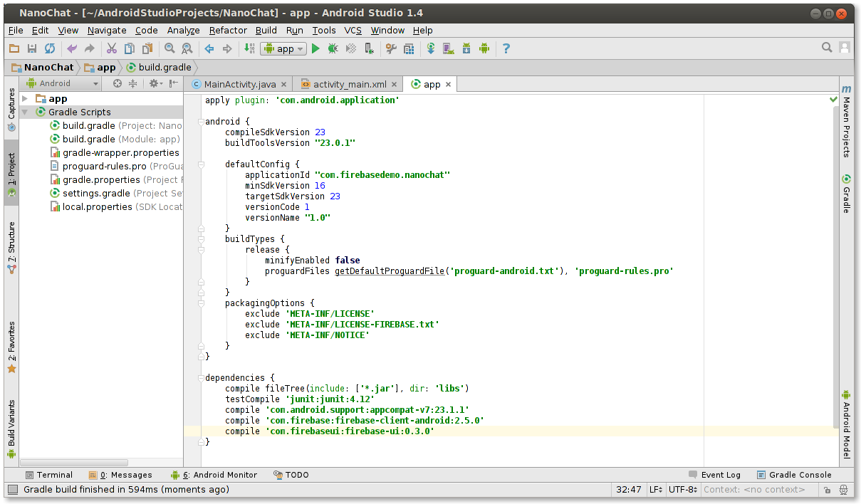
Task: Fold the android block in editor
Action: click(201, 122)
